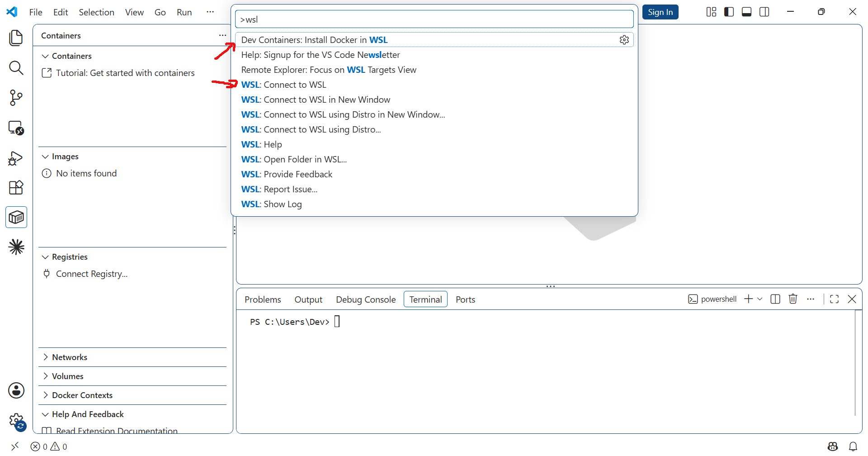Viewport: 868px width, 456px height.
Task: Configure keybinding gear for Install Docker in WSL
Action: (x=624, y=40)
